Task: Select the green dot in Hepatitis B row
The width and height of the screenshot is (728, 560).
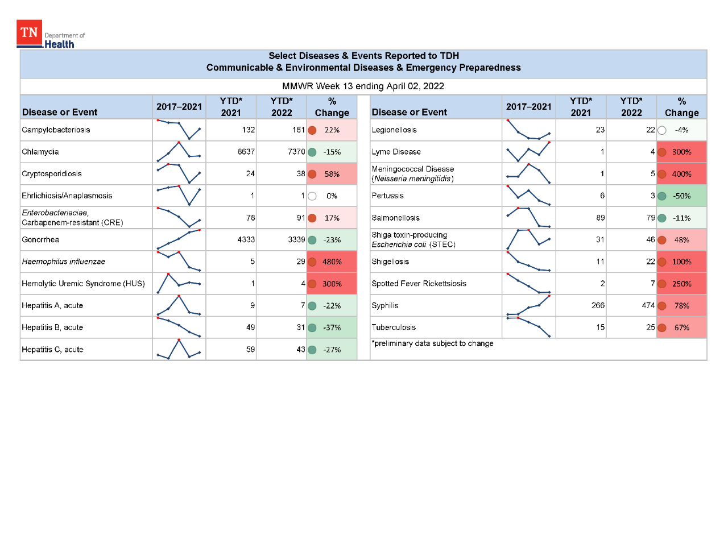Action: tap(312, 328)
